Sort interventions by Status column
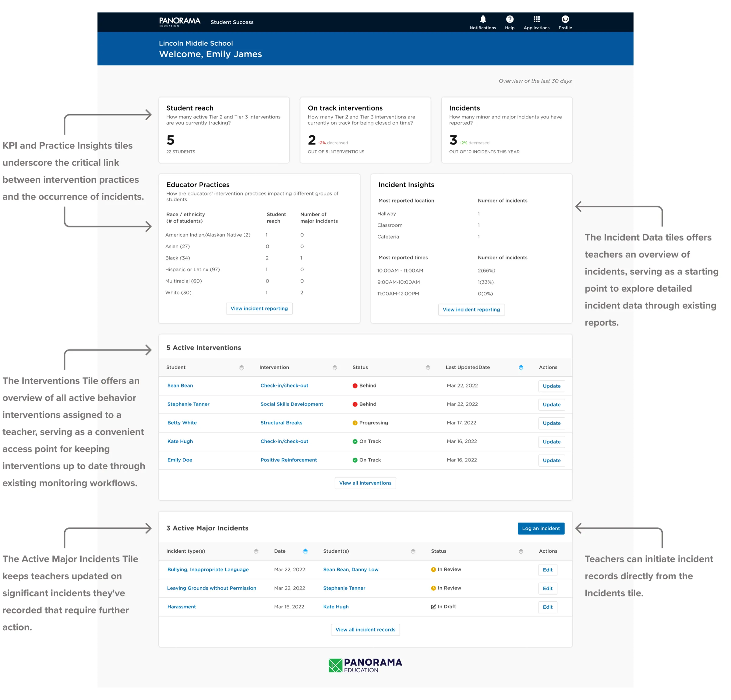 428,368
